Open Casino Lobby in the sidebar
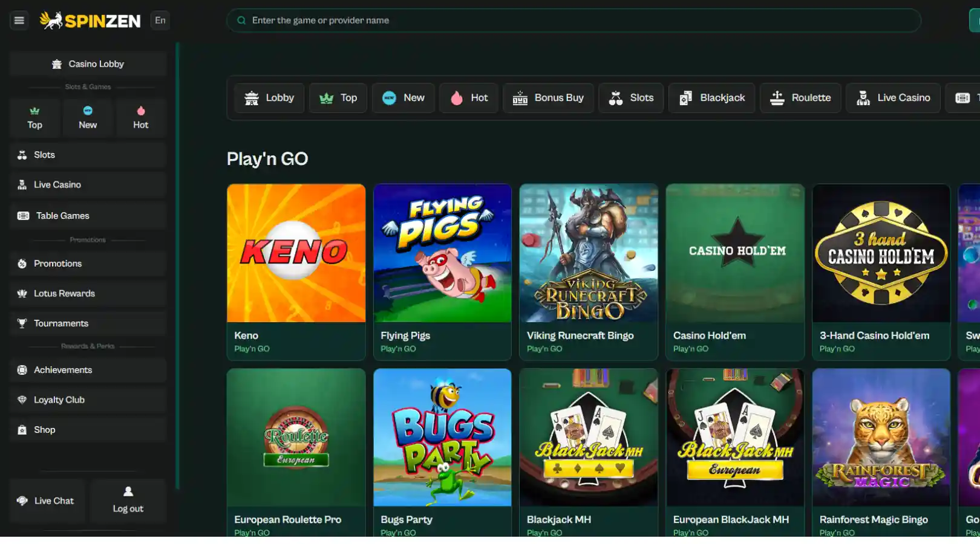The image size is (980, 544). [88, 64]
